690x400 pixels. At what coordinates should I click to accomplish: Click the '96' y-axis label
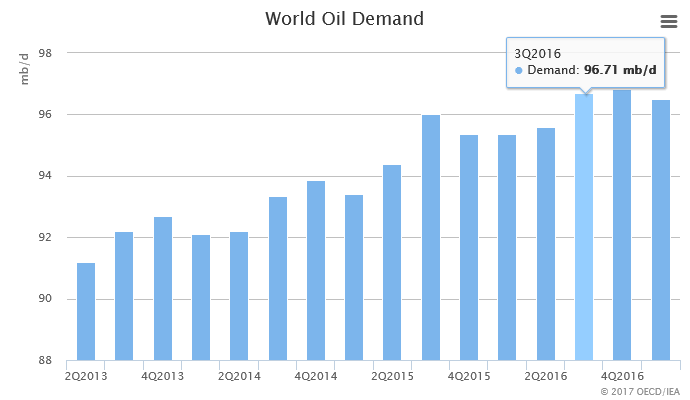(x=45, y=114)
